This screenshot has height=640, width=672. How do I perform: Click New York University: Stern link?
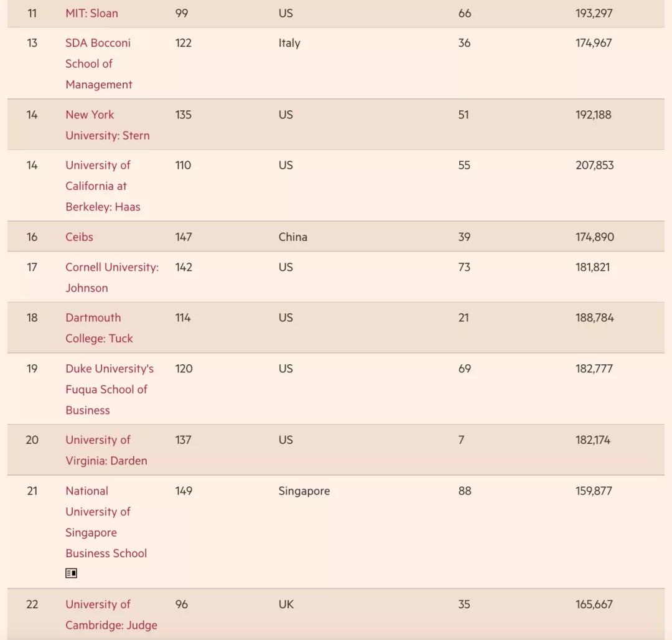click(x=107, y=125)
